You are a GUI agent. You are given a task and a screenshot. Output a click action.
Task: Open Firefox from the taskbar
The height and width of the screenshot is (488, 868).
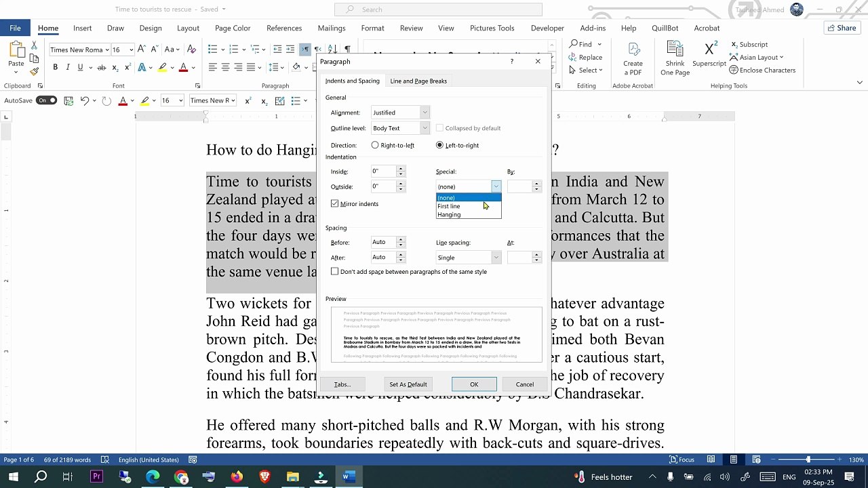(x=236, y=476)
